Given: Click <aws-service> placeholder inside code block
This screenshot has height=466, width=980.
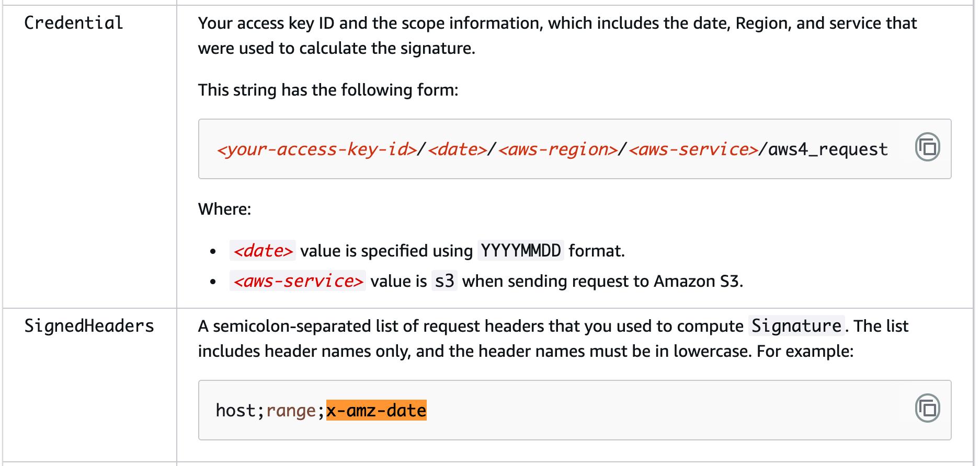Looking at the screenshot, I should coord(693,149).
